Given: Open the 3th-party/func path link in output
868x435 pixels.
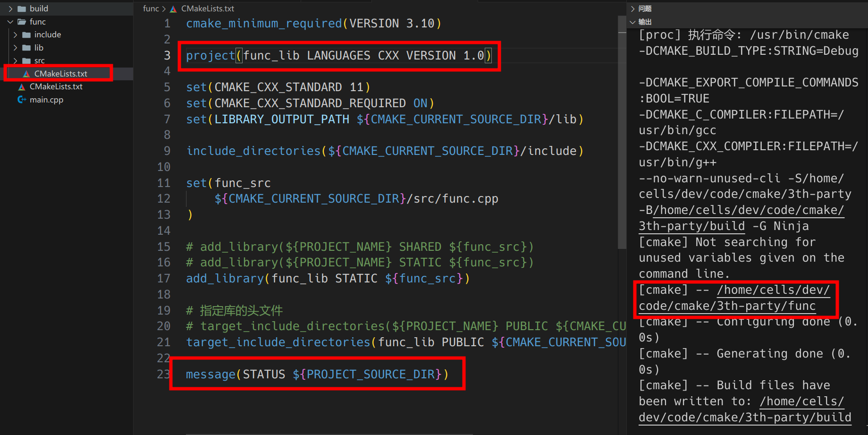Looking at the screenshot, I should (x=727, y=306).
